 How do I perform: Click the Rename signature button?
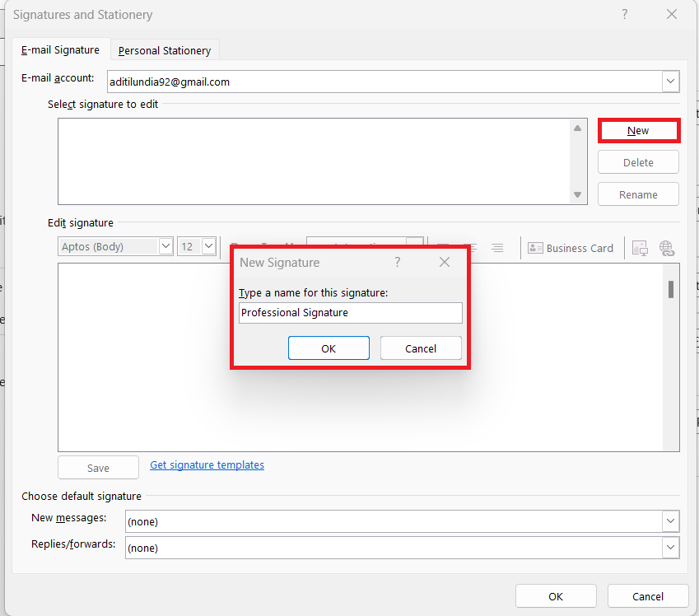tap(638, 194)
